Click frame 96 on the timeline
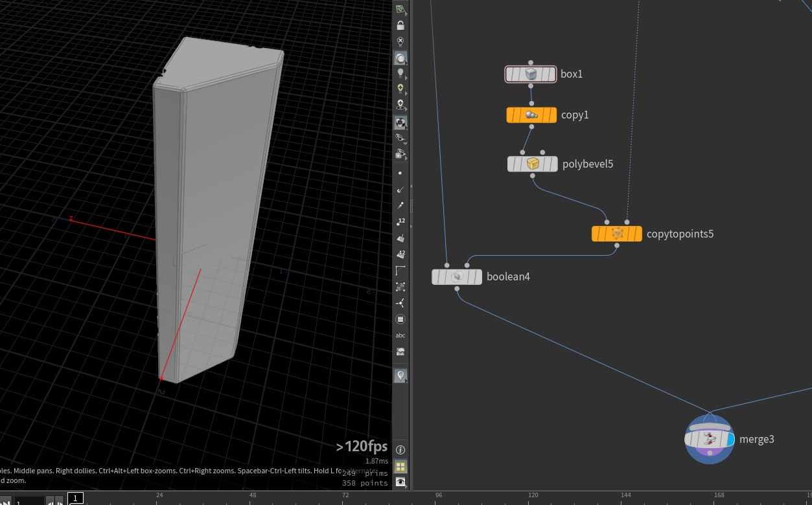The height and width of the screenshot is (505, 812). coord(439,495)
